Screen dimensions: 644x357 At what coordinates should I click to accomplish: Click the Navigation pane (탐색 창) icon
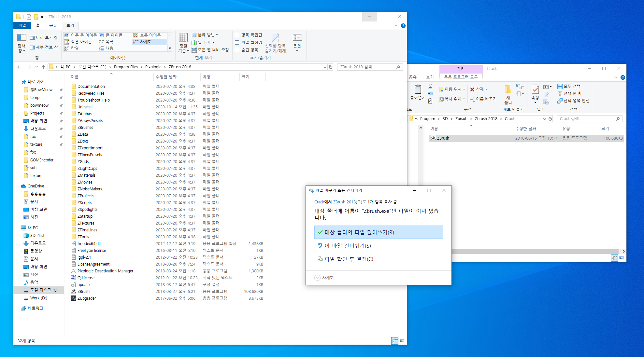click(21, 37)
